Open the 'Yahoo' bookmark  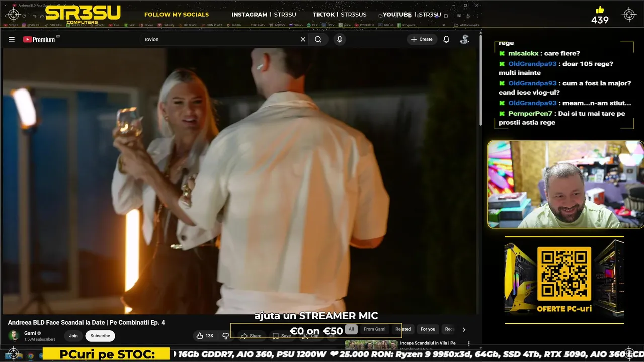coord(296,25)
